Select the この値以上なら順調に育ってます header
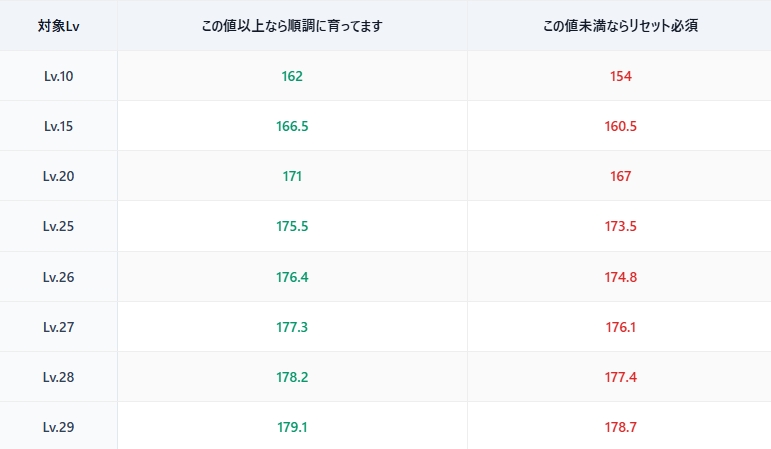 [292, 26]
